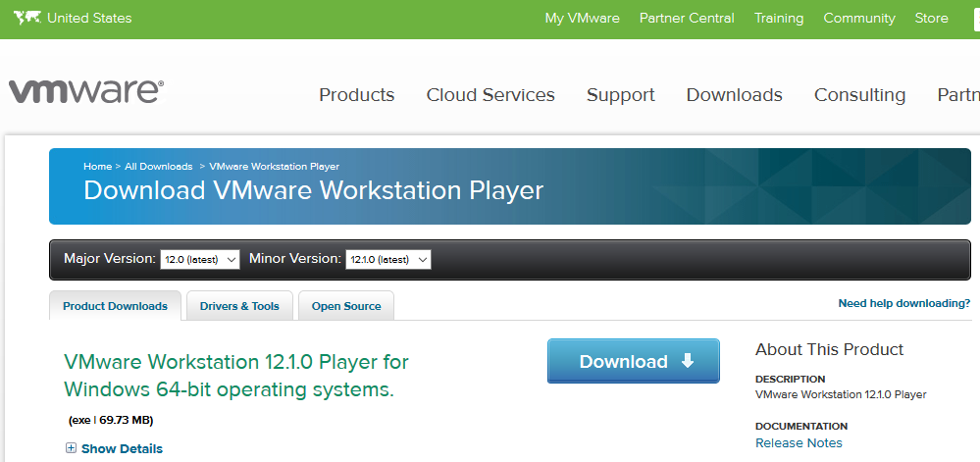Image resolution: width=980 pixels, height=462 pixels.
Task: Select the Product Downloads tab
Action: pyautogui.click(x=115, y=306)
